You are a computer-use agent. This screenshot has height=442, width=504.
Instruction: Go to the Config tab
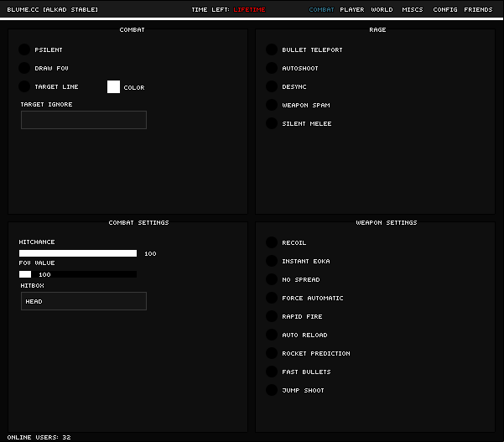click(445, 10)
